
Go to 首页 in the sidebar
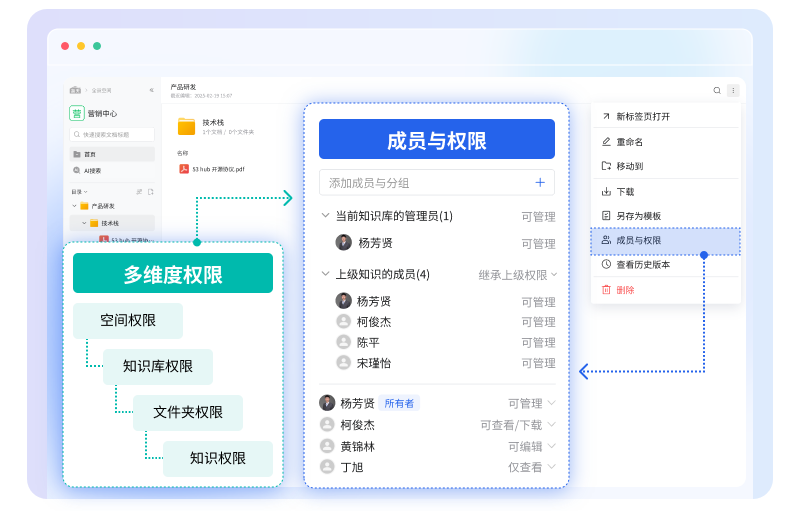click(112, 154)
